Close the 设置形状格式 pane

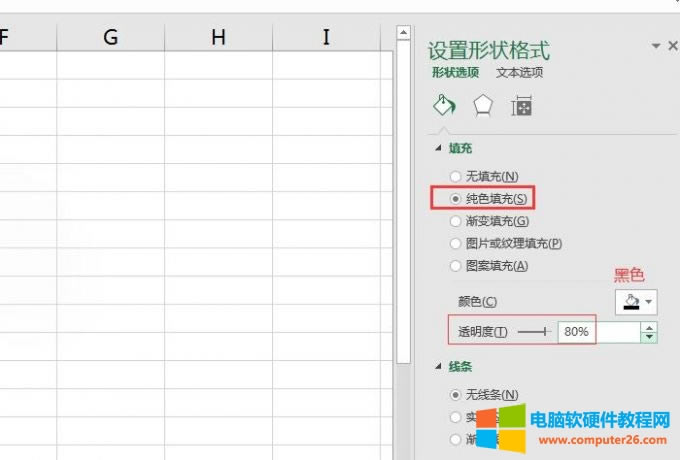(673, 46)
